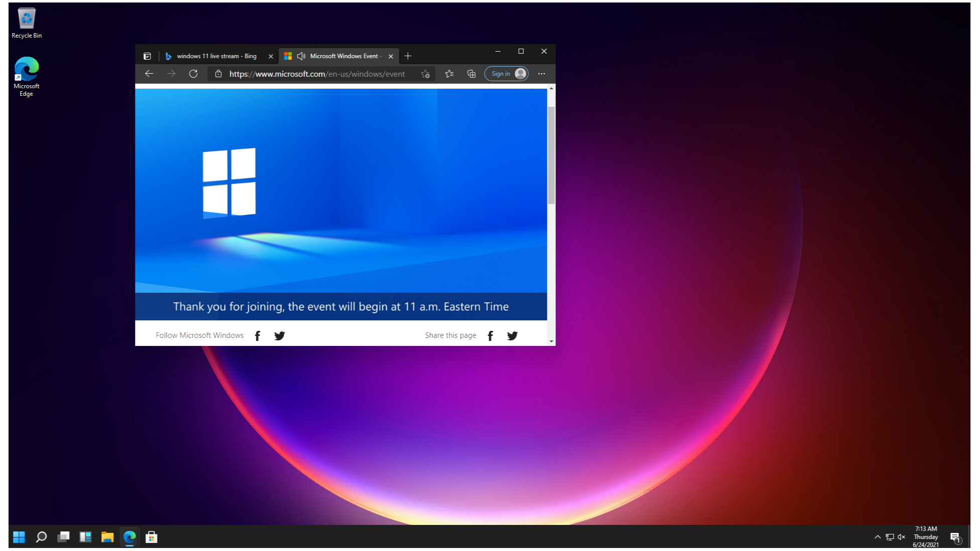Select the Microsoft Windows Event tab
The height and width of the screenshot is (551, 980).
[340, 55]
